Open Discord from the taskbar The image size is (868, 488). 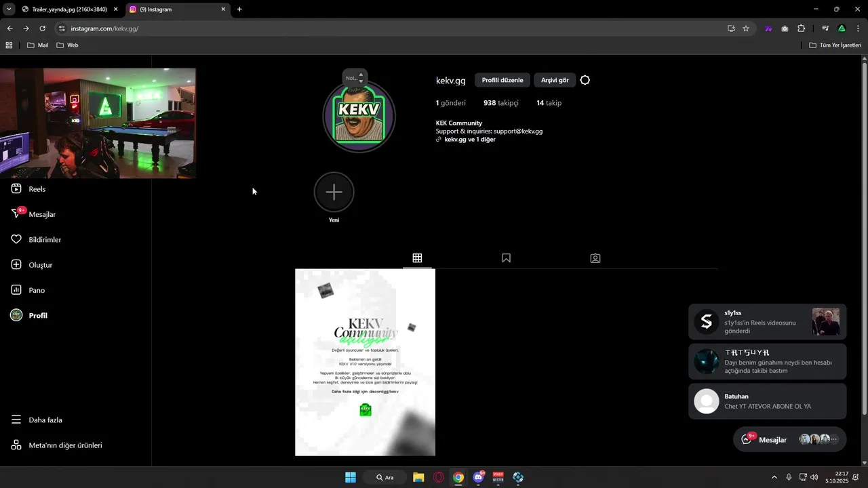point(478,477)
